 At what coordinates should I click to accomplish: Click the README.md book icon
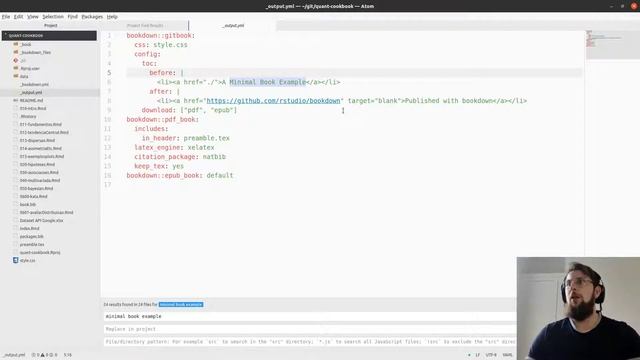[16, 100]
